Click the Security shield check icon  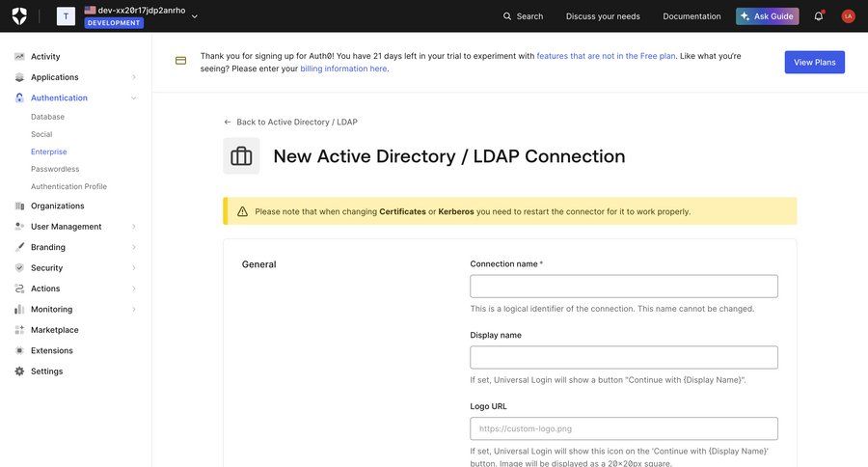19,267
